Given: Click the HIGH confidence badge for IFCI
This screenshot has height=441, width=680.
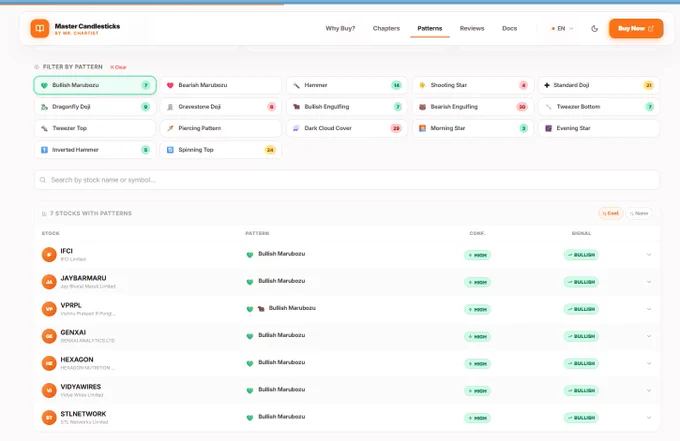Looking at the screenshot, I should 477,255.
